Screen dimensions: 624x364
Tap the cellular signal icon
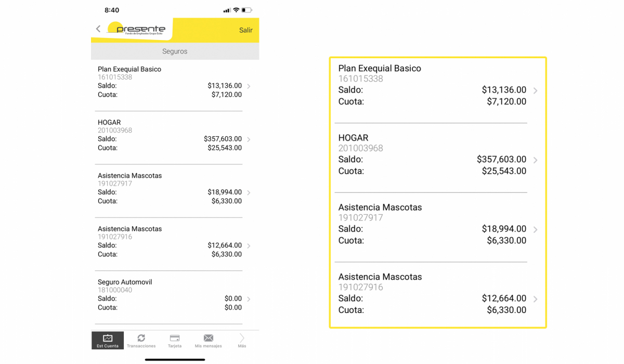[227, 10]
